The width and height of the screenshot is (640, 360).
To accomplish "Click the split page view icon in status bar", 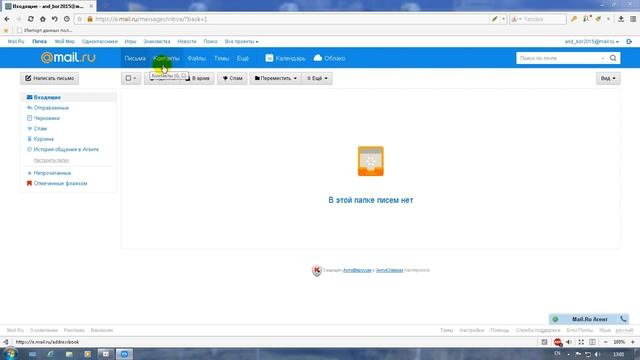I will click(x=592, y=342).
